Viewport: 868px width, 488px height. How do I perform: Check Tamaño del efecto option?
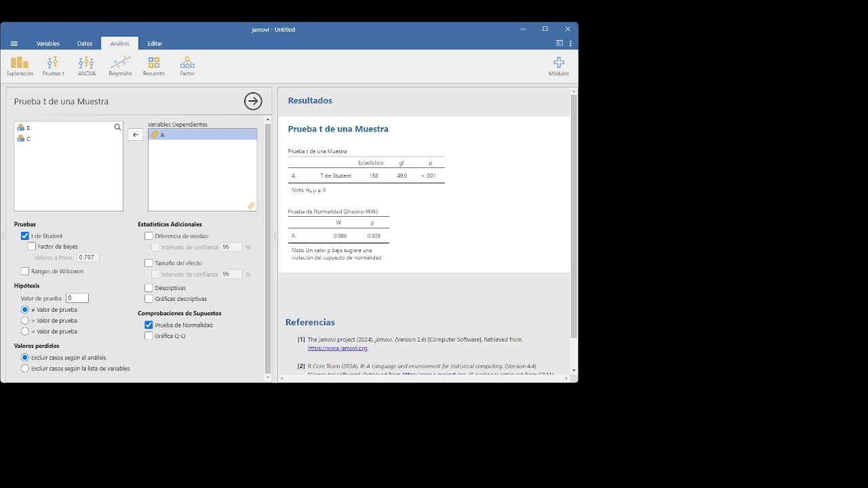click(x=149, y=263)
